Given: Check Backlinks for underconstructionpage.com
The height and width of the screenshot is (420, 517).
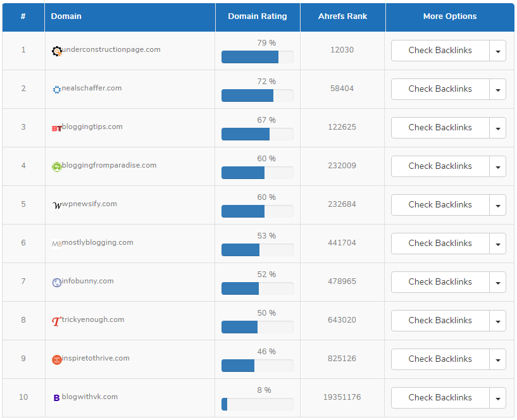Looking at the screenshot, I should click(440, 51).
